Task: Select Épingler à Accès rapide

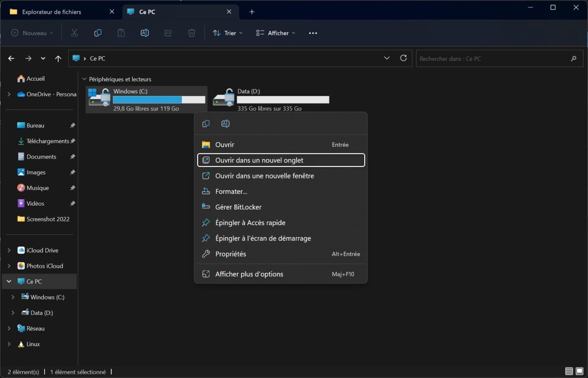Action: [281, 222]
